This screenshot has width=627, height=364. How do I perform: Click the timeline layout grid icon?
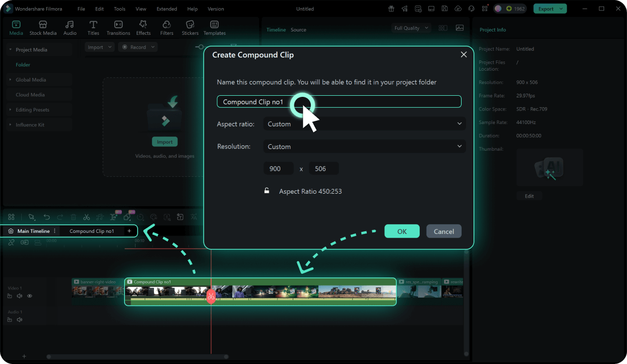pyautogui.click(x=11, y=217)
